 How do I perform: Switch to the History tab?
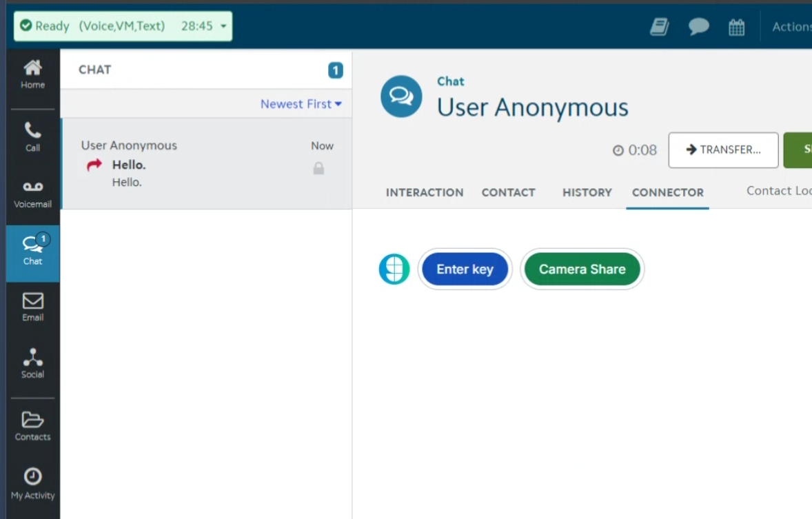tap(587, 193)
